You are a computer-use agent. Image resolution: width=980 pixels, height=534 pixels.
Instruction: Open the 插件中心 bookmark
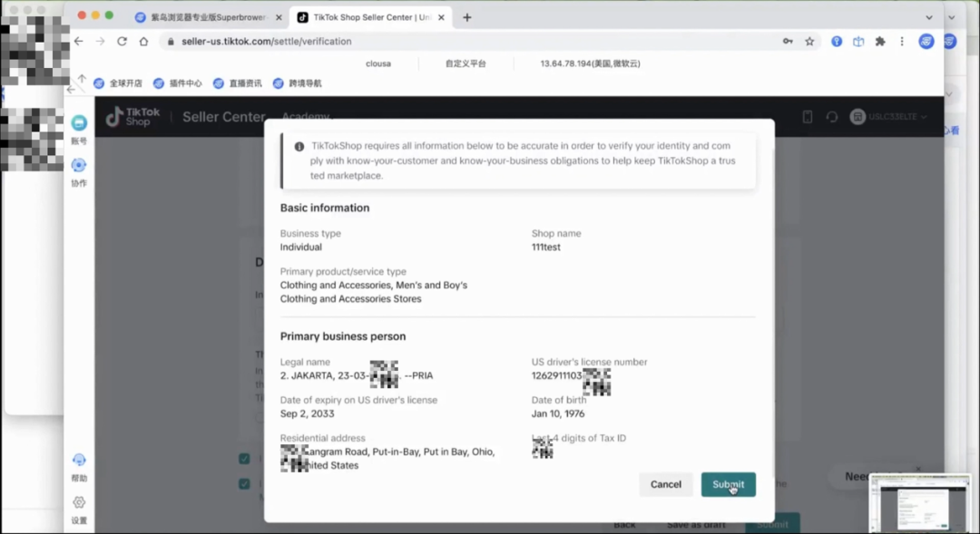178,83
